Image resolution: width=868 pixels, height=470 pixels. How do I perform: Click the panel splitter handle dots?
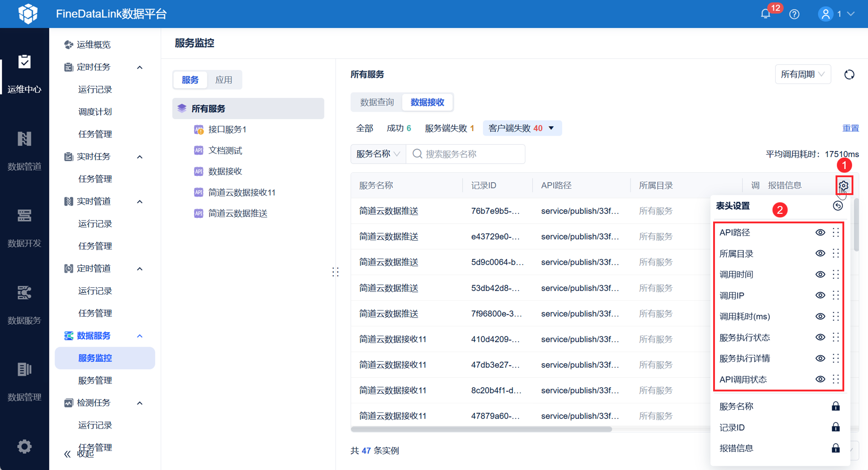click(335, 272)
